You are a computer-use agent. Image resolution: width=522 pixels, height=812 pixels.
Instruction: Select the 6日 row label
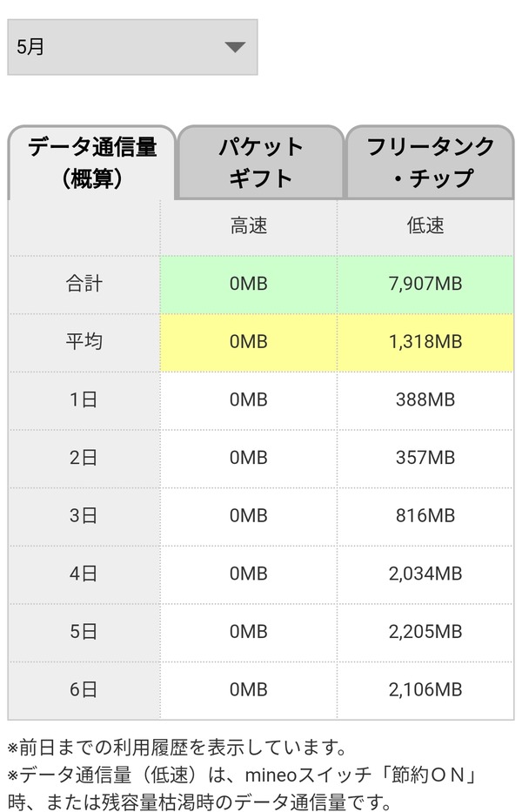[x=84, y=690]
